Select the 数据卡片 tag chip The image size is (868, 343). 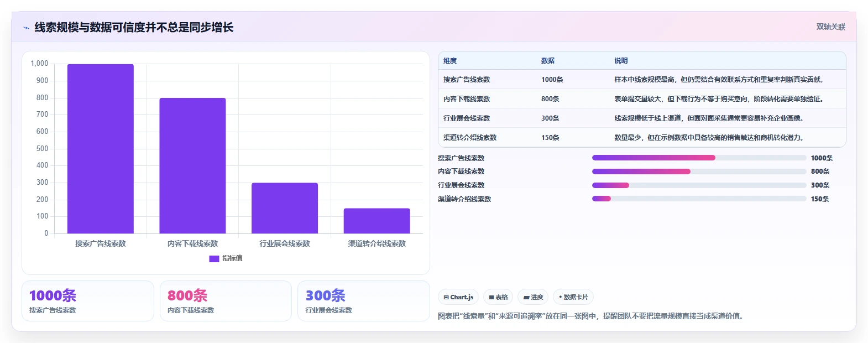click(x=573, y=297)
